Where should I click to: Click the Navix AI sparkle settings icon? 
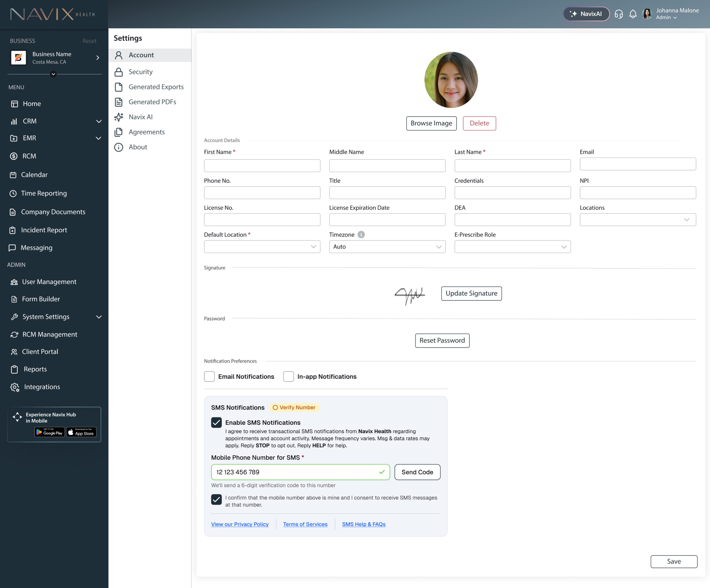coord(119,117)
